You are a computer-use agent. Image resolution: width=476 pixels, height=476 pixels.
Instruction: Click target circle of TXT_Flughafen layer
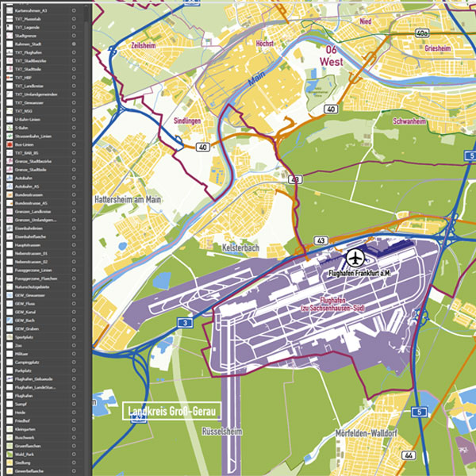74,52
